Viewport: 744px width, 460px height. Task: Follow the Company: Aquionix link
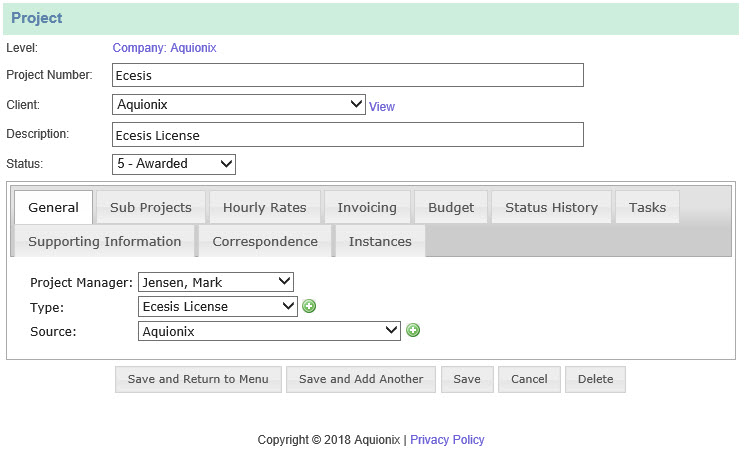point(164,48)
